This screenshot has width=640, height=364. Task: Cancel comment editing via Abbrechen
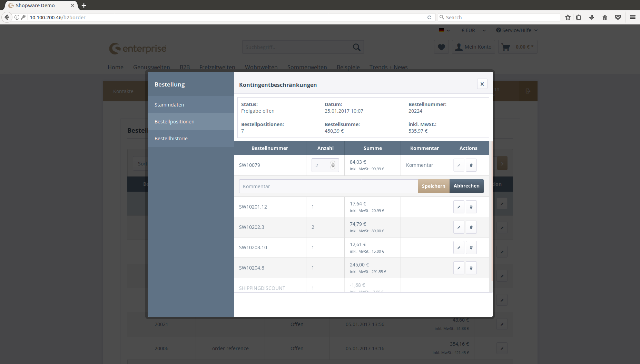point(466,186)
